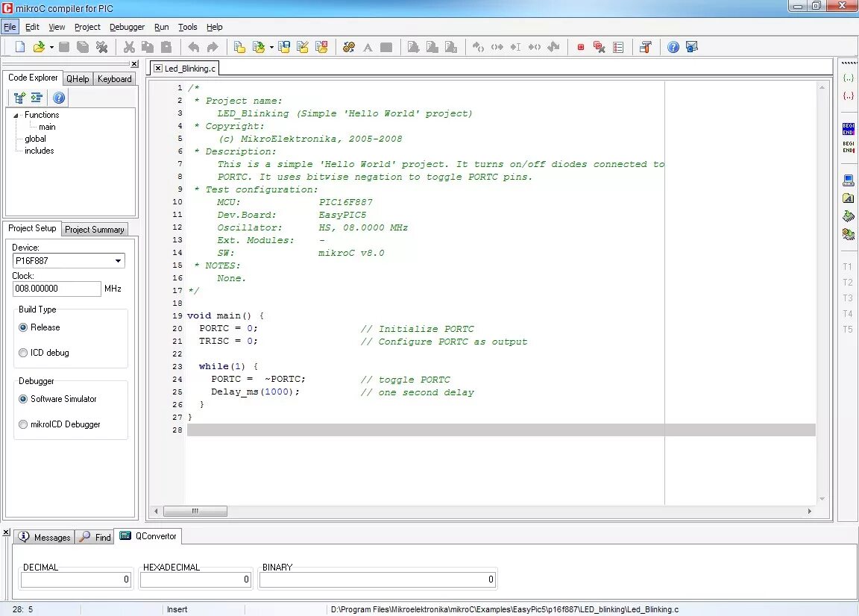Close the bottom output panel with its X
The height and width of the screenshot is (616, 859).
click(6, 532)
